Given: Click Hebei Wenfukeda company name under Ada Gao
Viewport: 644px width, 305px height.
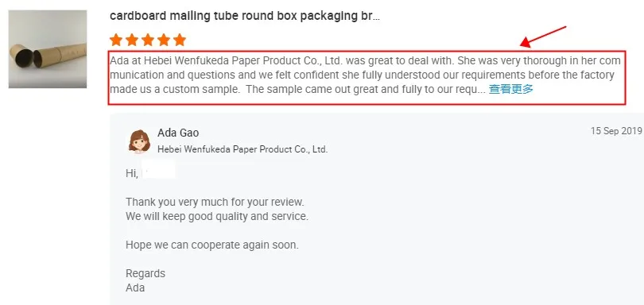Looking at the screenshot, I should point(242,149).
